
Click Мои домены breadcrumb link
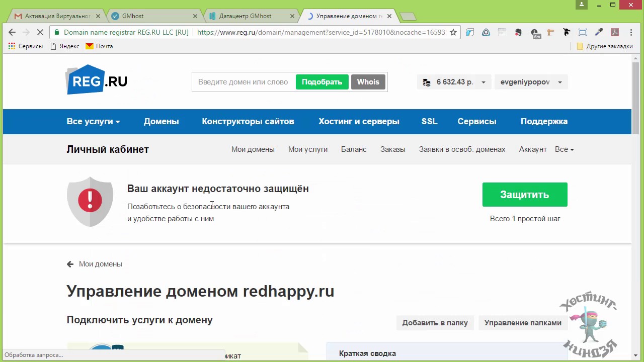100,264
